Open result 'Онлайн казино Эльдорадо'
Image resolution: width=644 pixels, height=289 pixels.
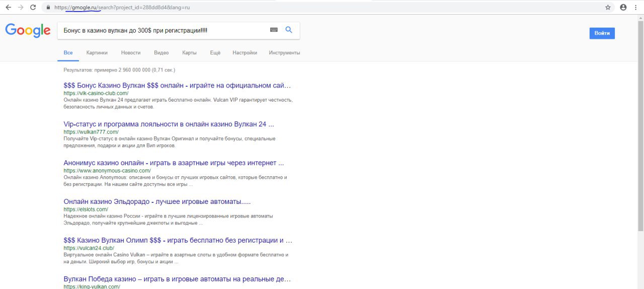pos(157,201)
